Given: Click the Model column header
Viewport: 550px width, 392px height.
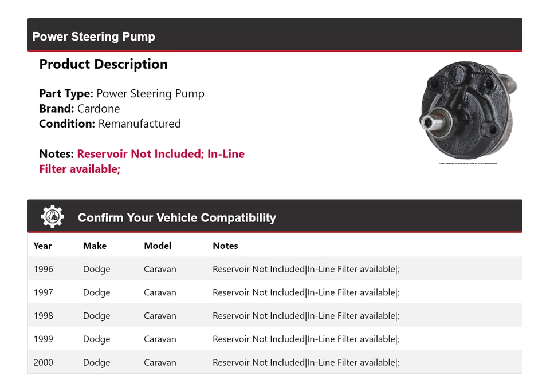Looking at the screenshot, I should click(158, 246).
